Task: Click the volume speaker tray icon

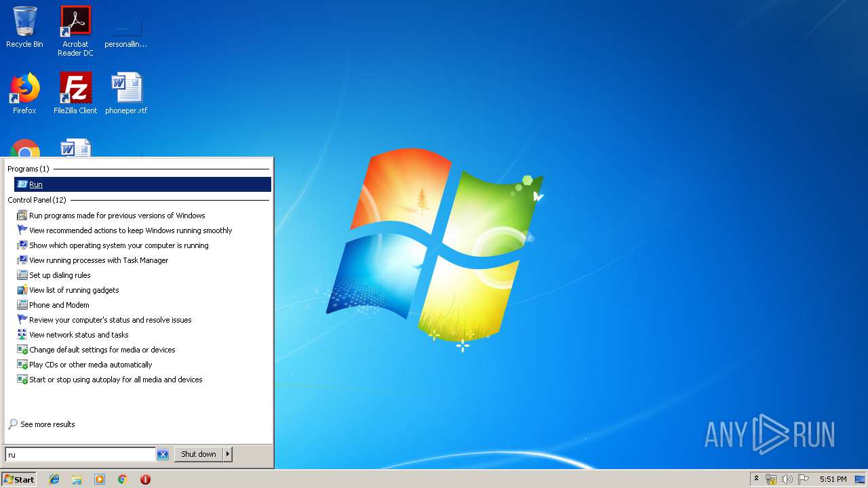Action: point(787,479)
